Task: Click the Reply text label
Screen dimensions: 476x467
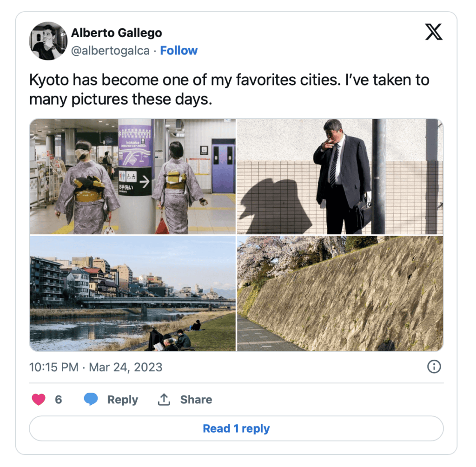Action: pyautogui.click(x=122, y=400)
